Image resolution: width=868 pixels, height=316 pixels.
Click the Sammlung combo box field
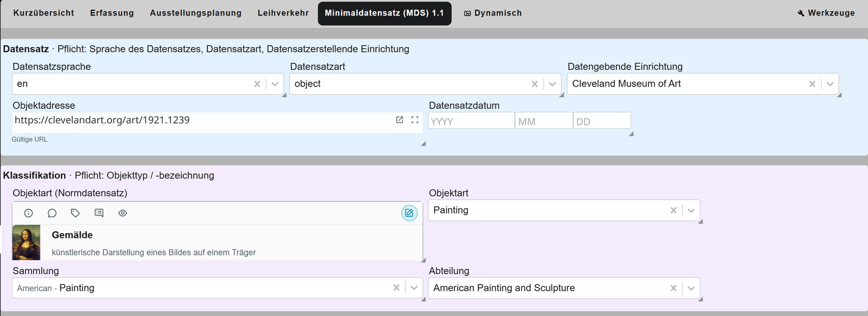[x=217, y=288]
